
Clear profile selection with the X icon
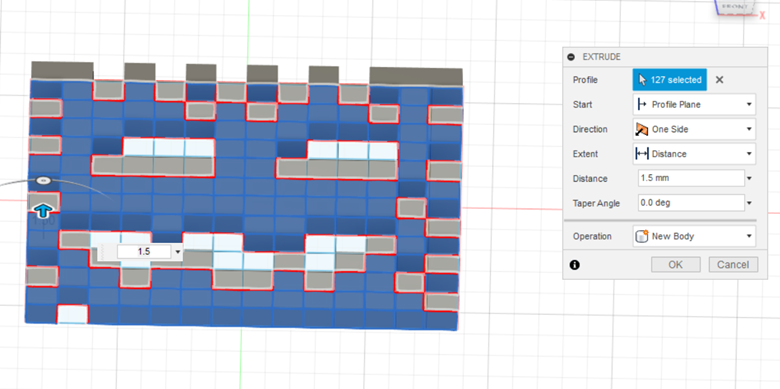pyautogui.click(x=719, y=80)
